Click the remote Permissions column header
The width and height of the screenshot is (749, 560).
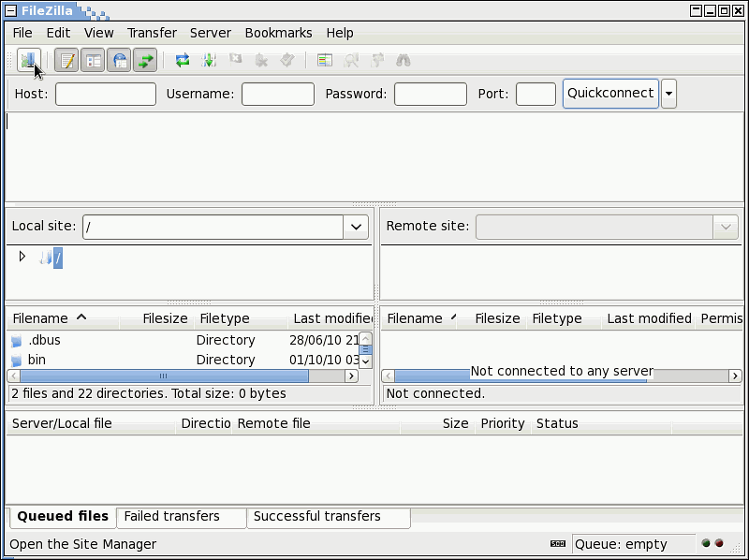pyautogui.click(x=721, y=318)
